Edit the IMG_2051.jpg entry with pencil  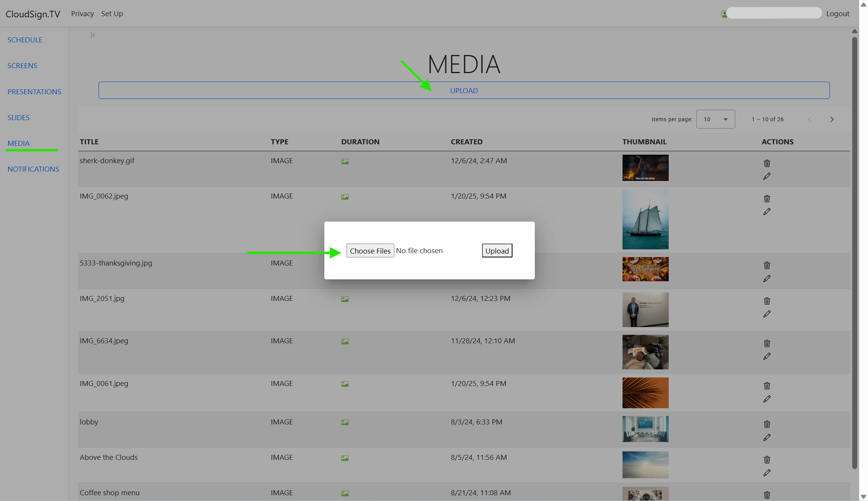click(x=767, y=314)
